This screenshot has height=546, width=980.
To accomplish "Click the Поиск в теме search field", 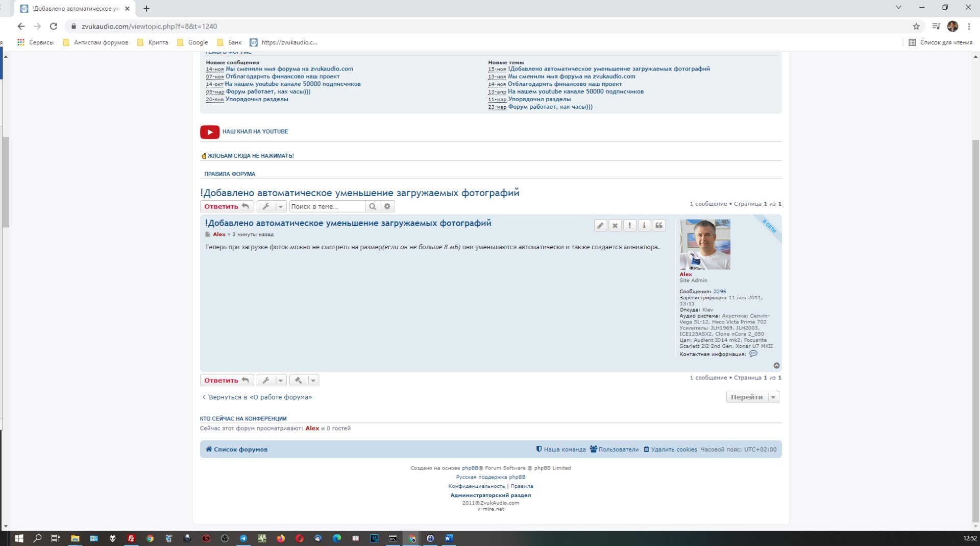I will pos(327,206).
